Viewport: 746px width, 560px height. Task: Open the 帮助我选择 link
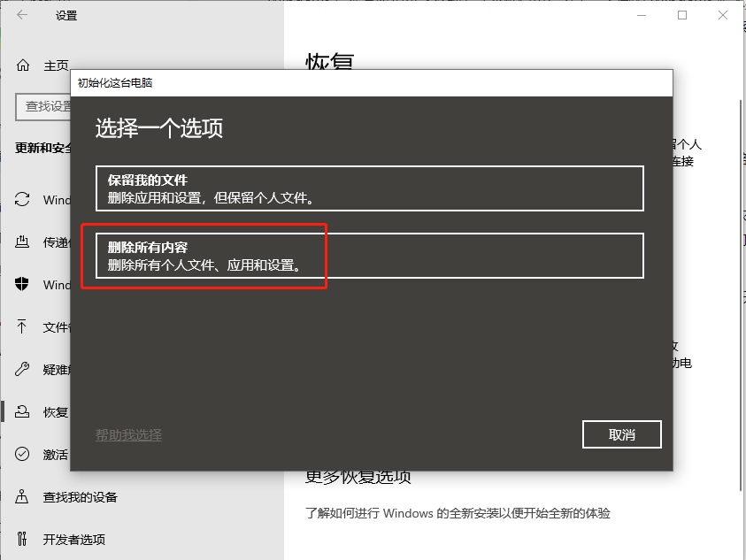coord(127,434)
